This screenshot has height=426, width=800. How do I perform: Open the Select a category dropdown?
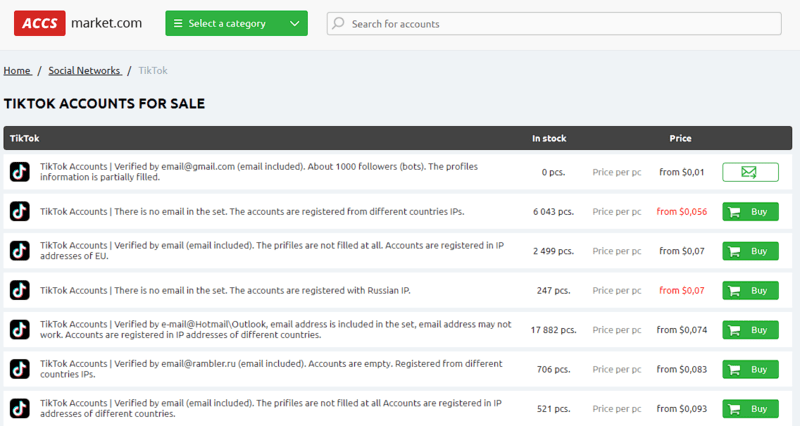pyautogui.click(x=236, y=23)
